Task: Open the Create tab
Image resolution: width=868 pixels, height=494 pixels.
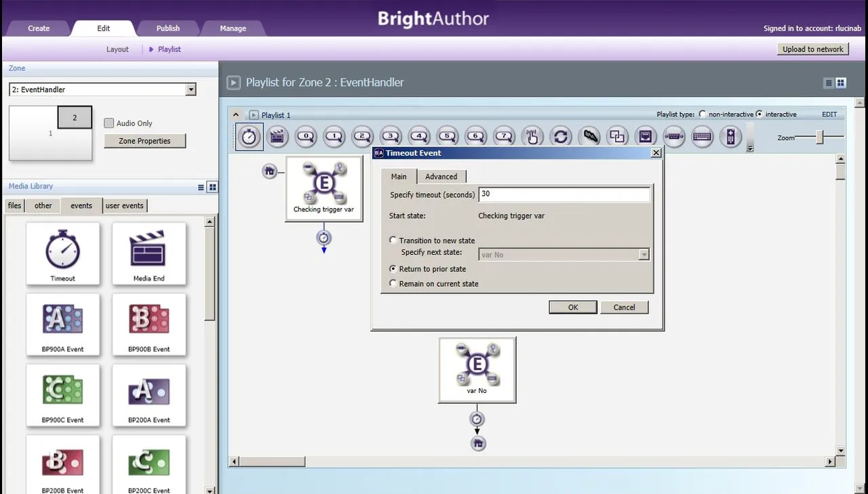Action: [x=39, y=28]
